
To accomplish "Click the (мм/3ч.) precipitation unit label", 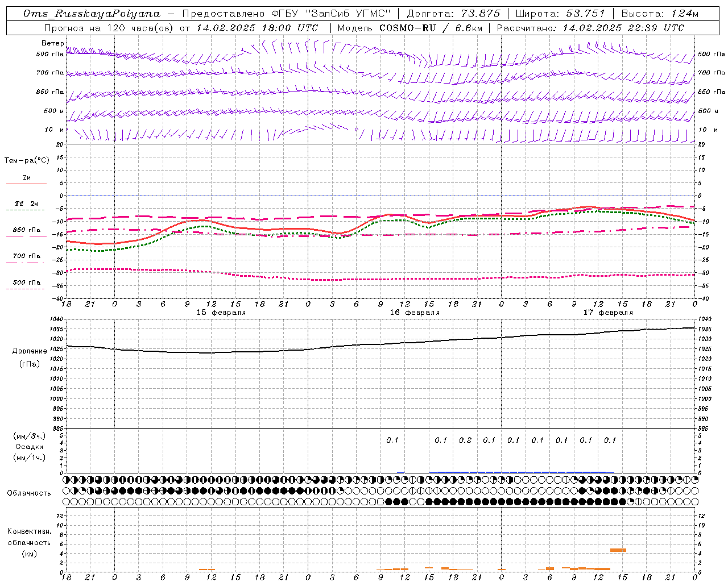I will [x=30, y=436].
